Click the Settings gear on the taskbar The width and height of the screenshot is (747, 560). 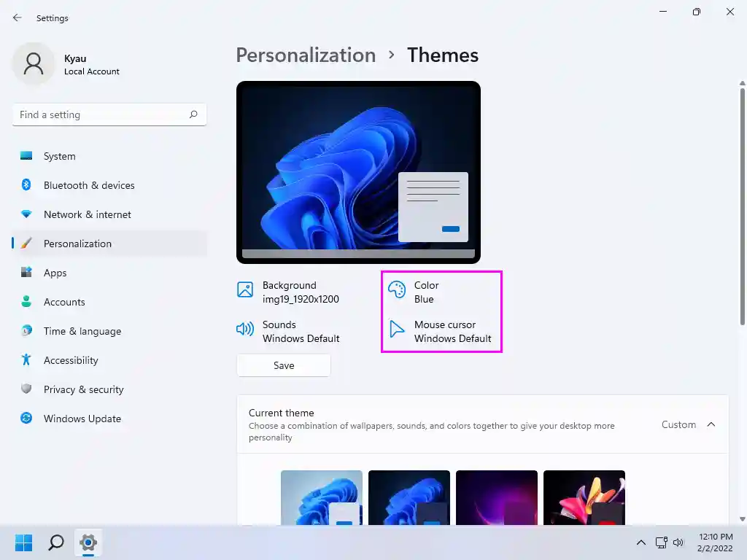tap(88, 542)
